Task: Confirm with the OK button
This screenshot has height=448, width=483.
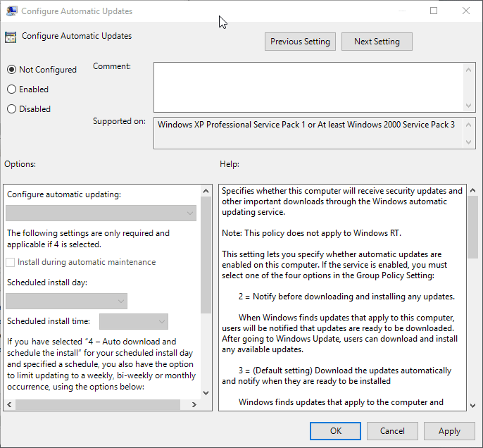Action: click(x=335, y=431)
